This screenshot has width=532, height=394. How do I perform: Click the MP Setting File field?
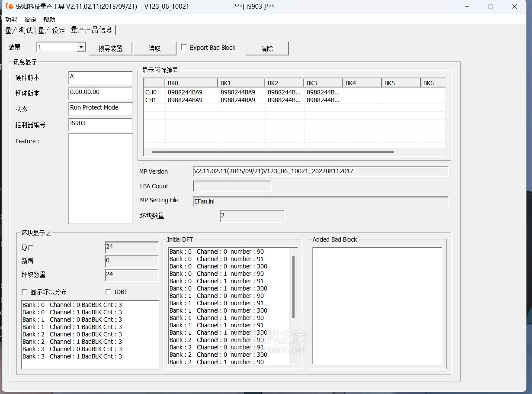[x=320, y=202]
